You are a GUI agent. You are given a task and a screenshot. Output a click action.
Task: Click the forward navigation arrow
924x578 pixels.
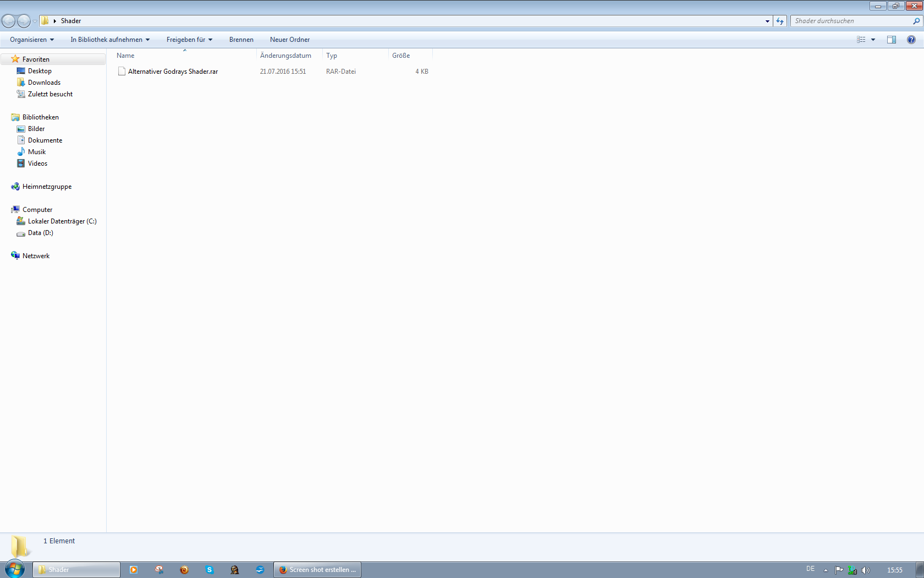tap(24, 21)
